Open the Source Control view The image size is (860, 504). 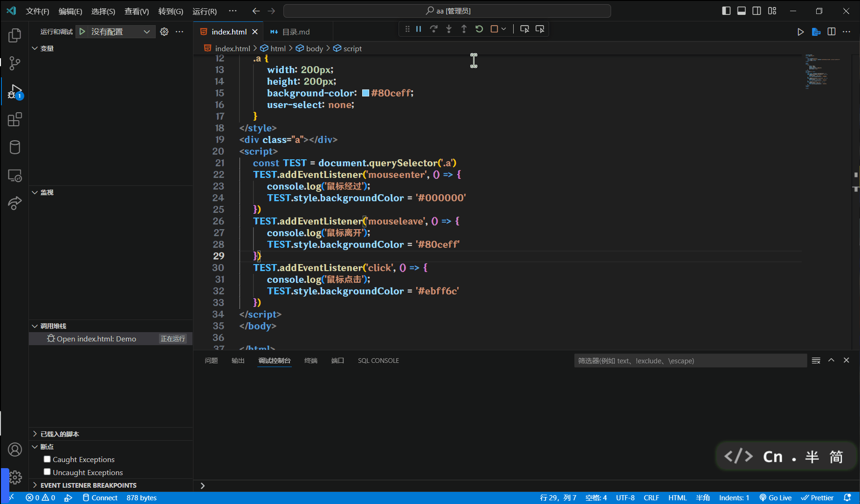click(15, 63)
